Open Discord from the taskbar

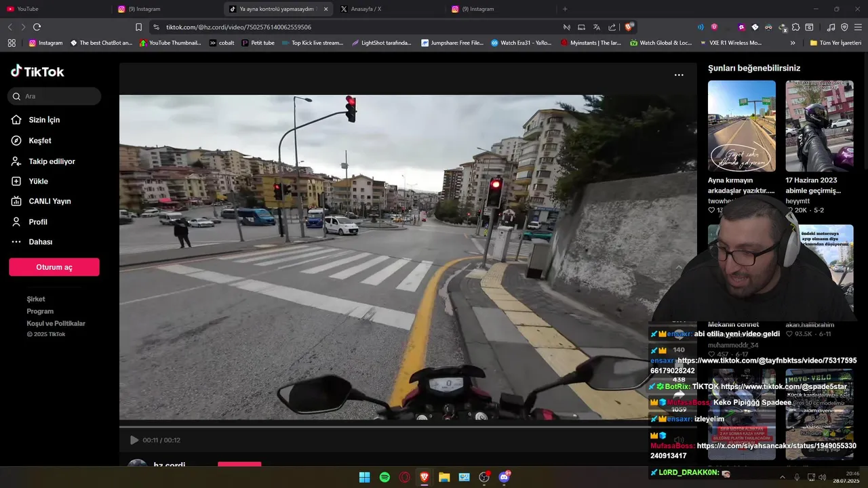[504, 477]
